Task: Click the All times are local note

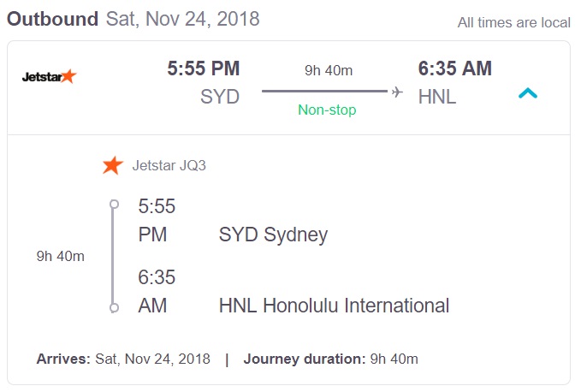Action: pos(513,22)
